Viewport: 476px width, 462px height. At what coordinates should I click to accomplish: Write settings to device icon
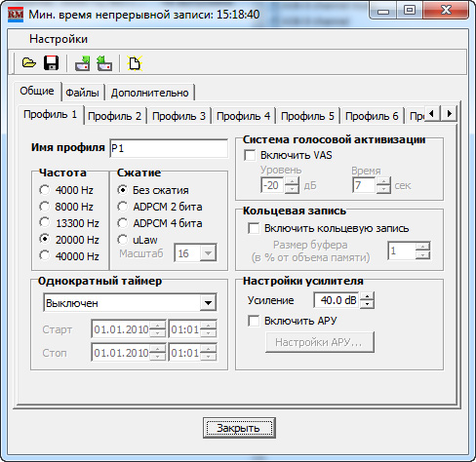[83, 62]
